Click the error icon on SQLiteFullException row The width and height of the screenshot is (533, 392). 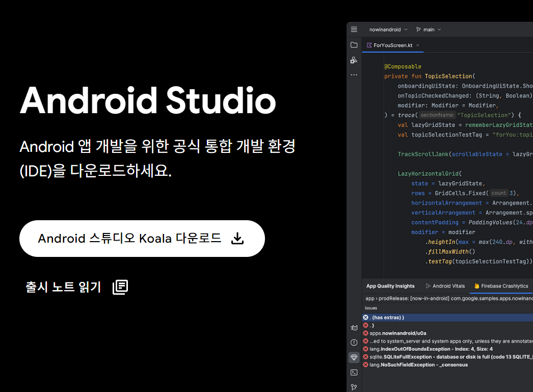(365, 357)
